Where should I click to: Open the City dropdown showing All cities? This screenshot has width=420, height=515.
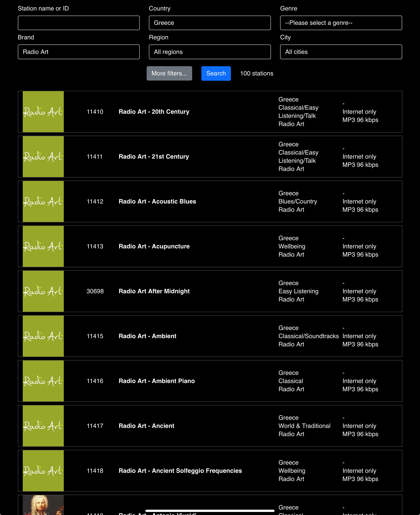tap(341, 52)
